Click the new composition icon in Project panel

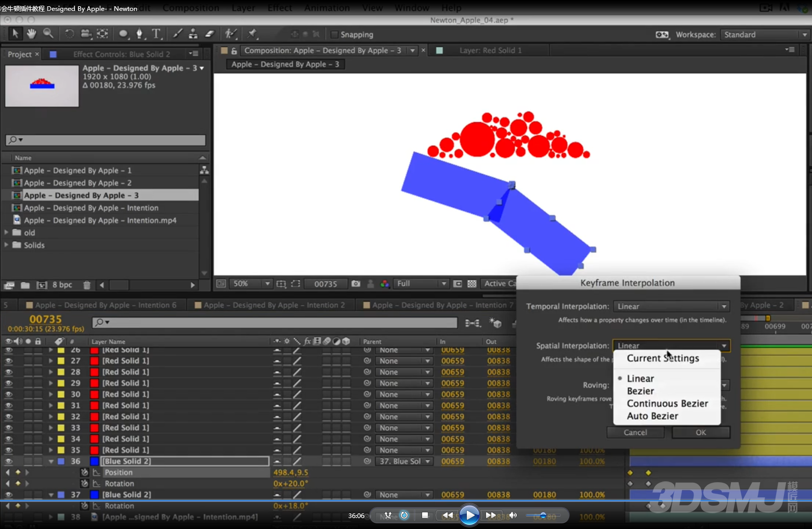(x=42, y=285)
